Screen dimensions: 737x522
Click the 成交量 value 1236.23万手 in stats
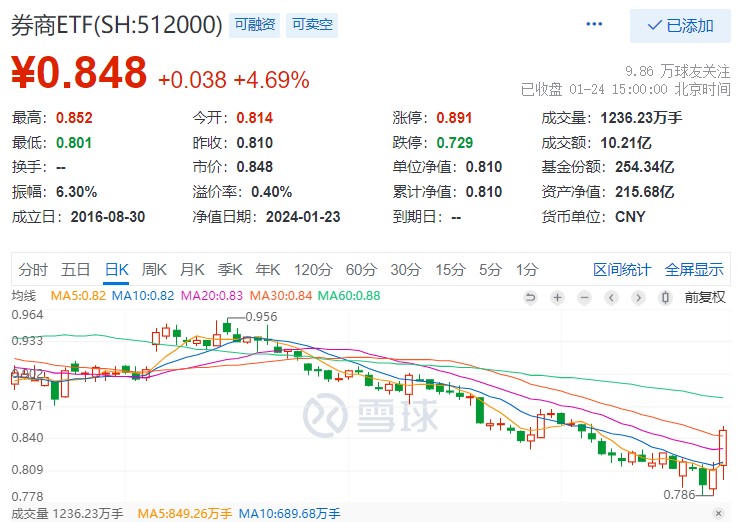[x=641, y=117]
